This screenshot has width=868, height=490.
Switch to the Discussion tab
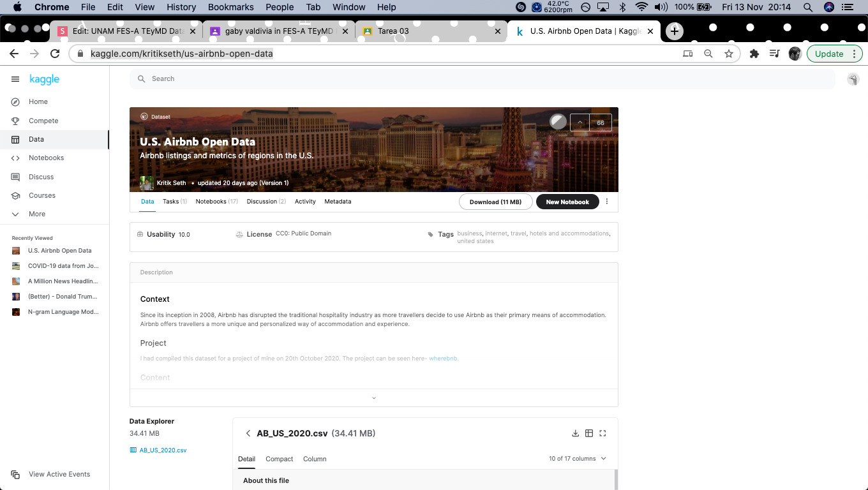[266, 202]
